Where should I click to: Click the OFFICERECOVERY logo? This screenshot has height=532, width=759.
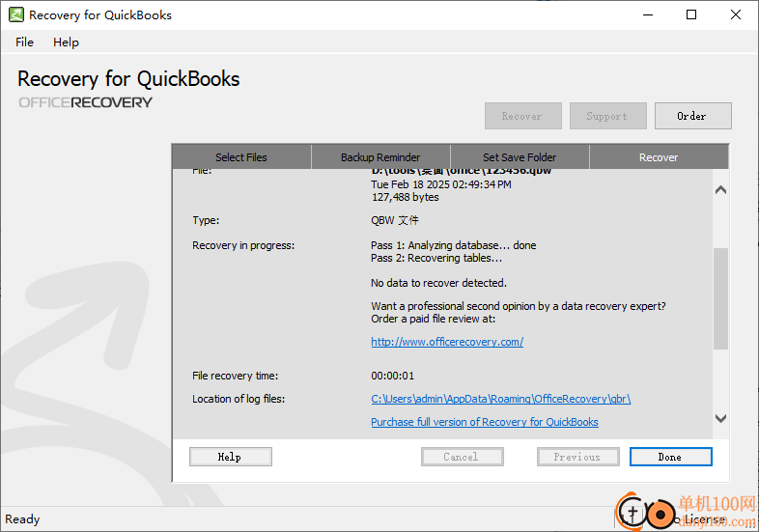[85, 102]
